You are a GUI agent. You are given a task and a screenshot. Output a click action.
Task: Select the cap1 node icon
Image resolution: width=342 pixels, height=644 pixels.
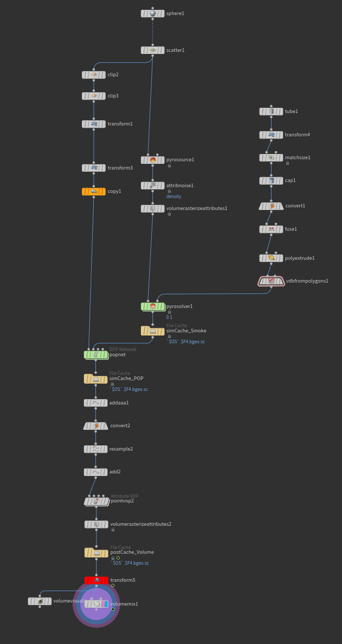pyautogui.click(x=271, y=181)
